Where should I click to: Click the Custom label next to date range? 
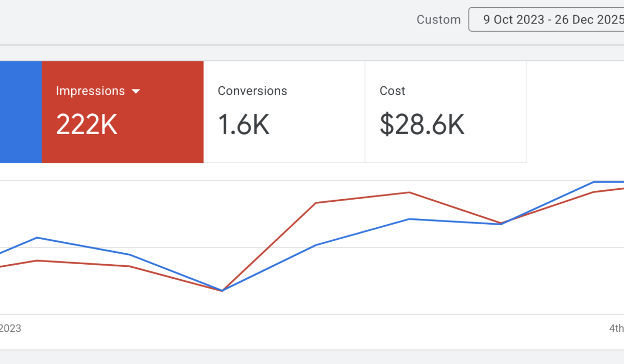(438, 19)
